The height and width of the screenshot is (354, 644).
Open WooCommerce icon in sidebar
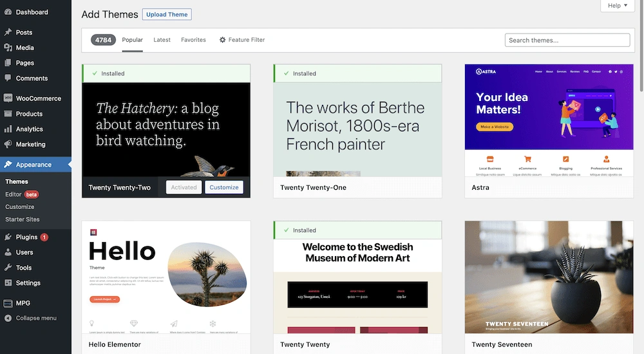coord(8,98)
